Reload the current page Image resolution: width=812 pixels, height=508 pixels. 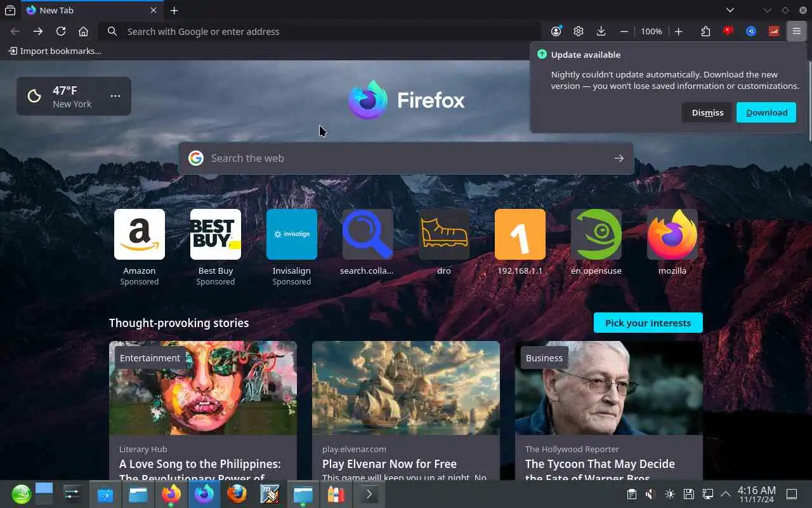(x=61, y=31)
